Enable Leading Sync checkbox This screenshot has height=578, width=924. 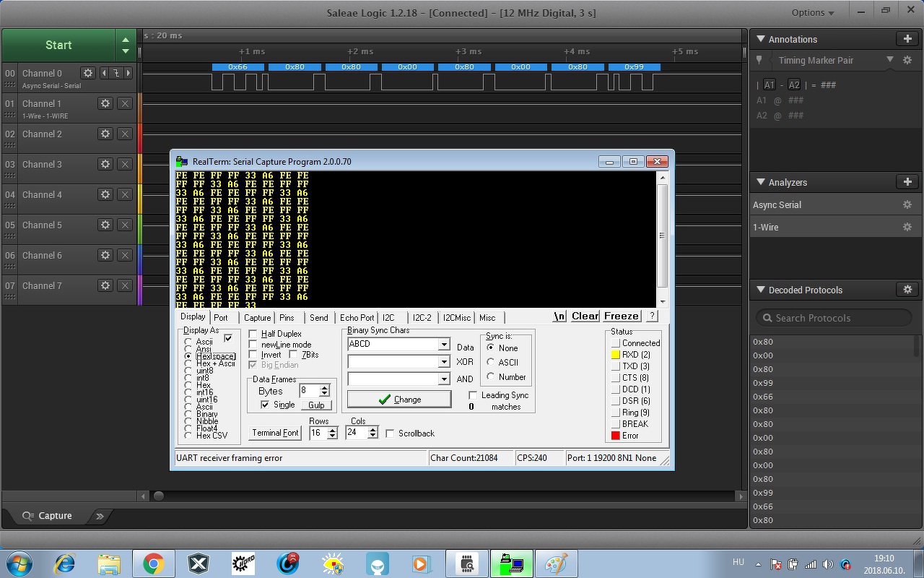pyautogui.click(x=473, y=395)
